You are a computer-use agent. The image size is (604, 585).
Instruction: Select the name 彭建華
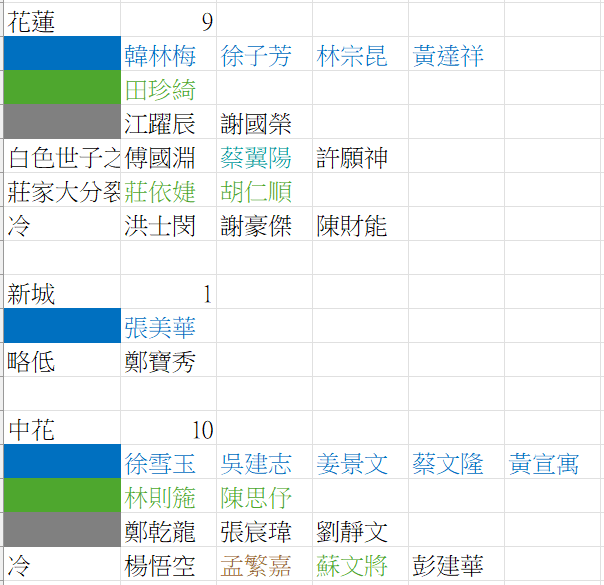(448, 566)
